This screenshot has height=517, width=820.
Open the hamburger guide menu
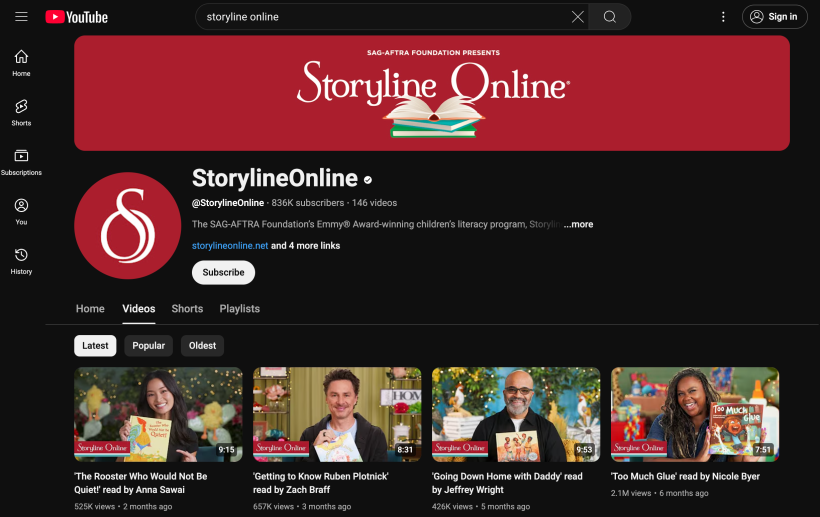point(21,17)
